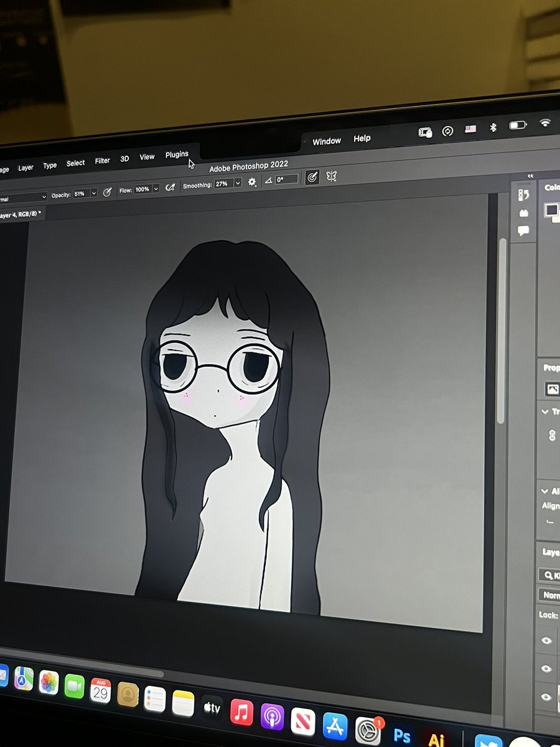Open the Notes app in the Dock
The width and height of the screenshot is (560, 747).
coord(184,703)
